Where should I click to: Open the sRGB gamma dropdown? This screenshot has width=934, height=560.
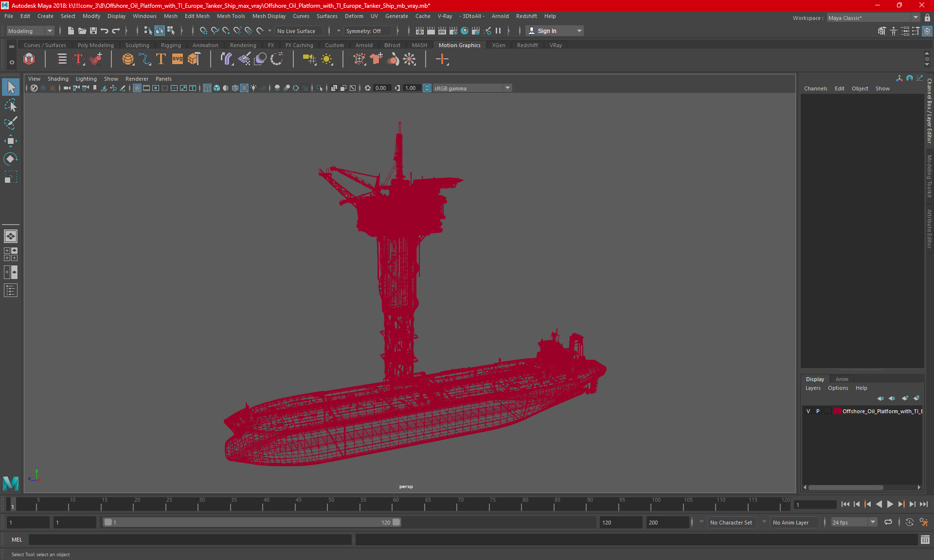click(472, 88)
